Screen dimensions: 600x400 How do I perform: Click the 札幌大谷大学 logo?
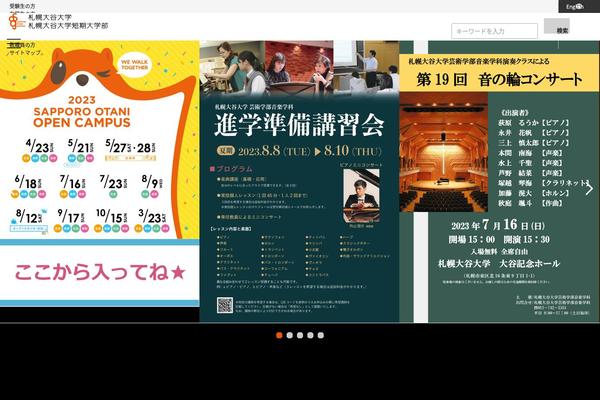click(58, 22)
